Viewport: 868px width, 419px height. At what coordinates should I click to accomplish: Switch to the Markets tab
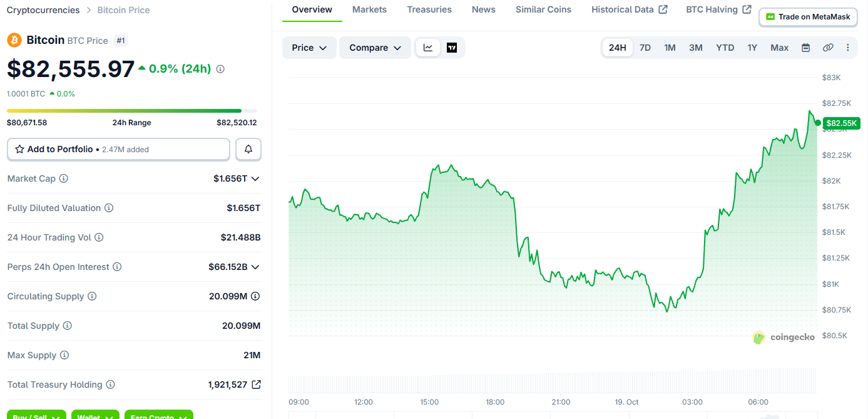tap(369, 9)
